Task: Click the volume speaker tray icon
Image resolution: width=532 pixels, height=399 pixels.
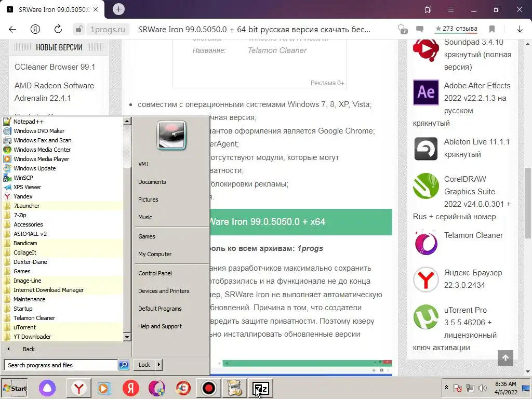Action: coord(482,388)
